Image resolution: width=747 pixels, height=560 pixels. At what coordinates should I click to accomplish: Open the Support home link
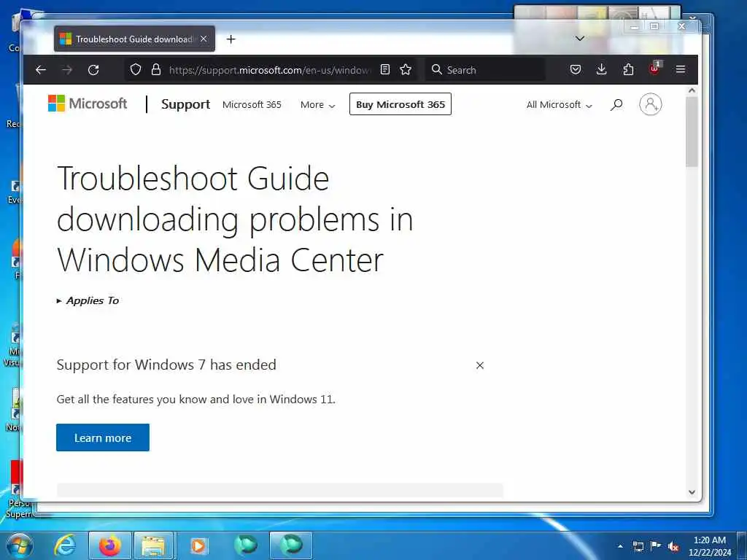(185, 104)
